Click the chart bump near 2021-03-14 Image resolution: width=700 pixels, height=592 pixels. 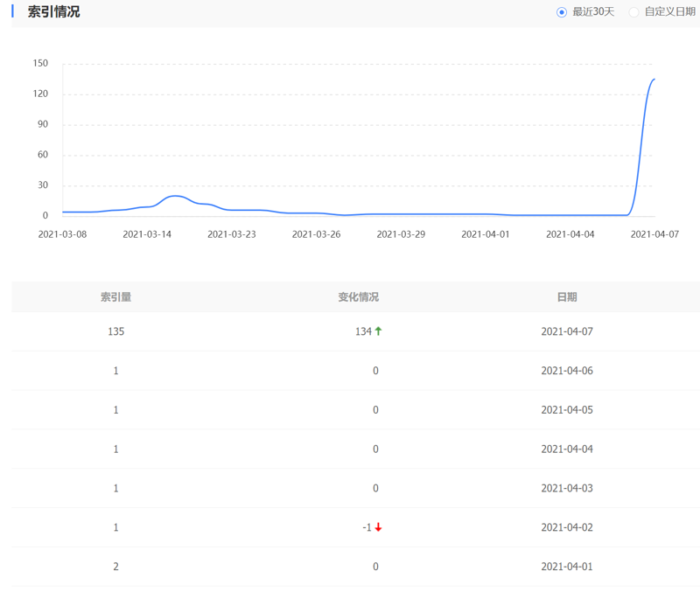click(175, 196)
